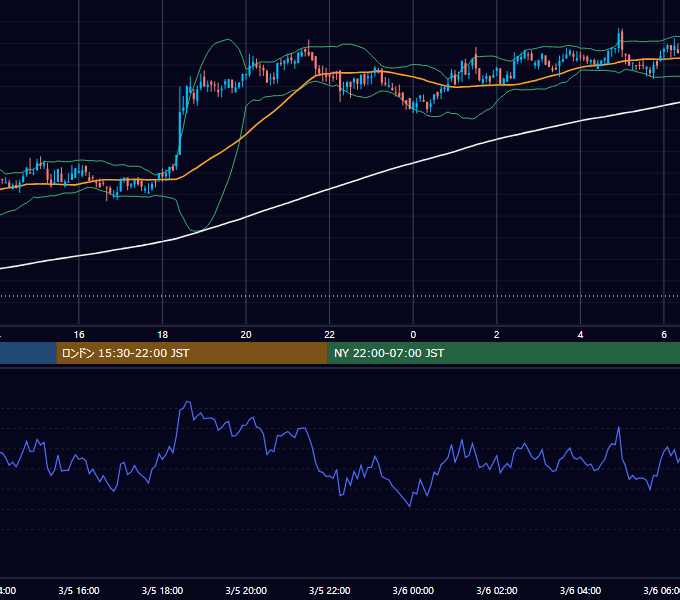Click the NY 22:00-07:00 JST session bar
680x600 pixels.
[503, 353]
